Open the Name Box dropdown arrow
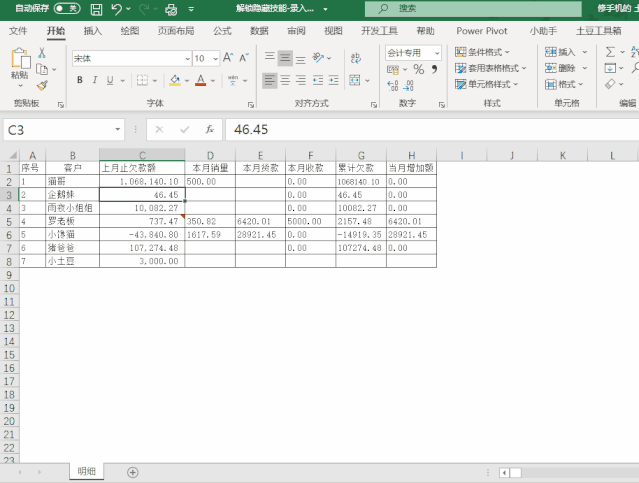The height and width of the screenshot is (483, 639). (117, 130)
